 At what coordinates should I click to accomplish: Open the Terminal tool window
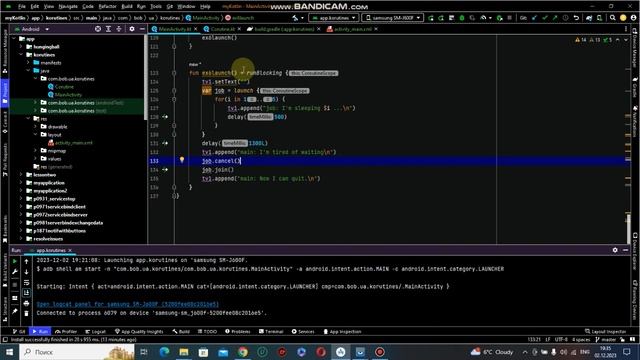point(271,331)
